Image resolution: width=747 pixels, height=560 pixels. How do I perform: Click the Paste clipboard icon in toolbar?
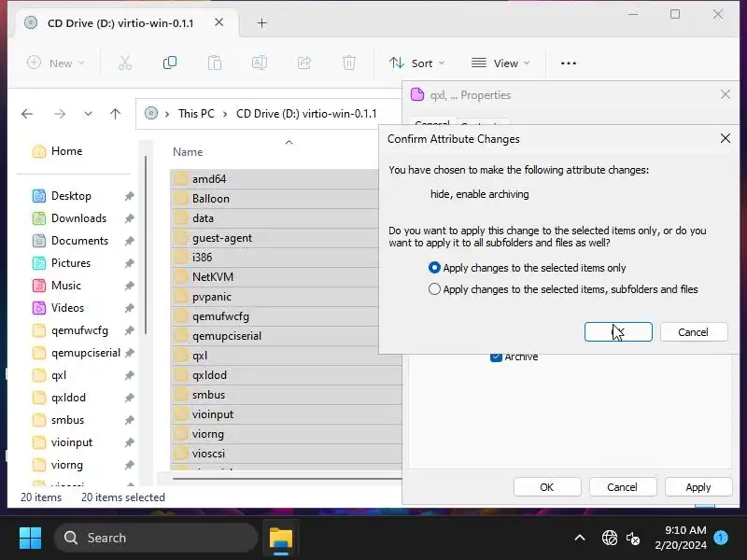pos(215,63)
